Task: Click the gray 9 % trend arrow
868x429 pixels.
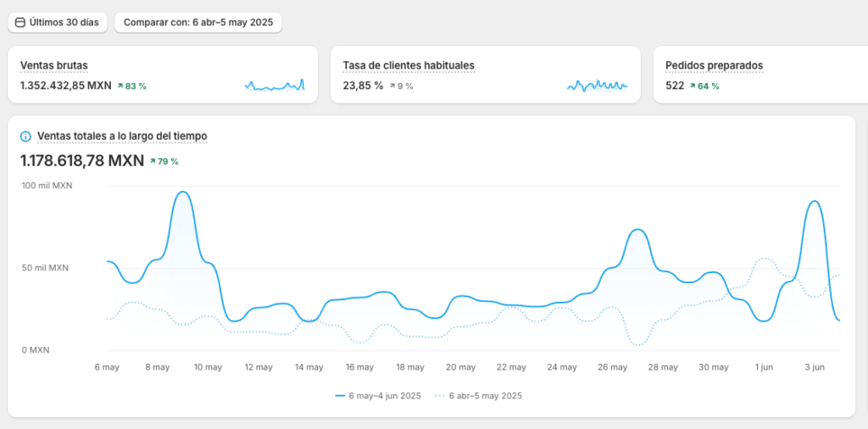Action: [392, 86]
